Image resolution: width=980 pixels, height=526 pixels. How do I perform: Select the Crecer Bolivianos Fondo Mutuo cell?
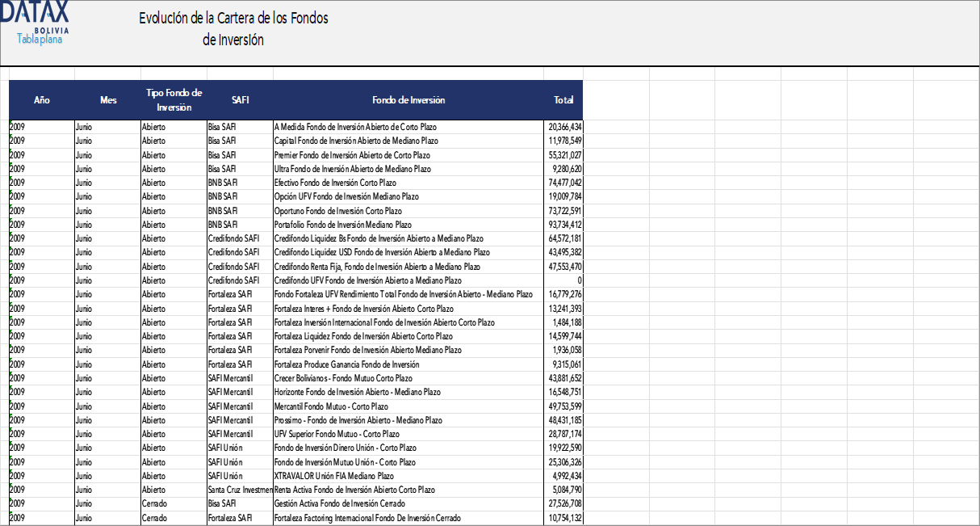pos(343,378)
